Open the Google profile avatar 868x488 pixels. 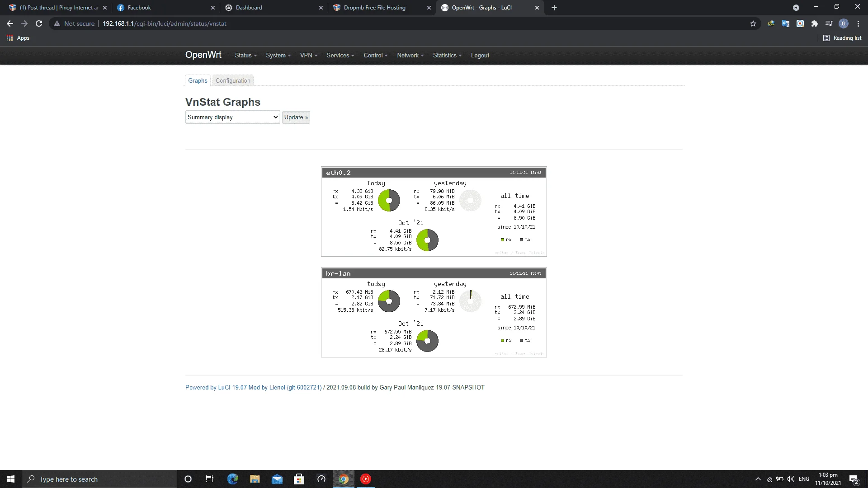[x=844, y=23]
